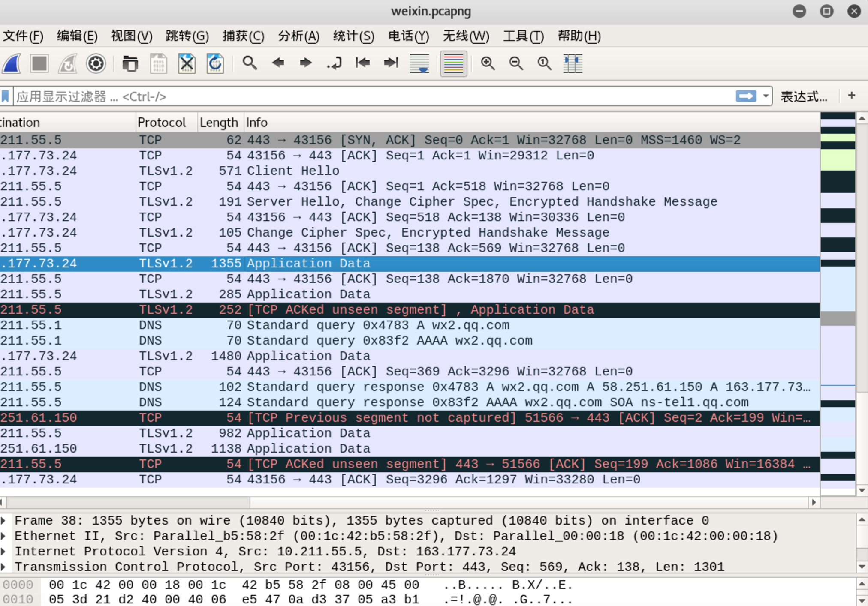Click the close capture file icon

[187, 64]
